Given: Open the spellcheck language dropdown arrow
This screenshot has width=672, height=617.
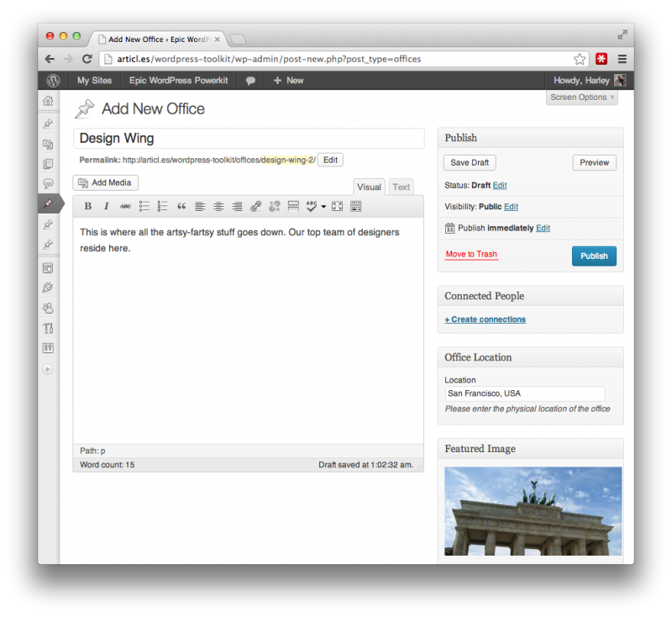Looking at the screenshot, I should pos(323,207).
